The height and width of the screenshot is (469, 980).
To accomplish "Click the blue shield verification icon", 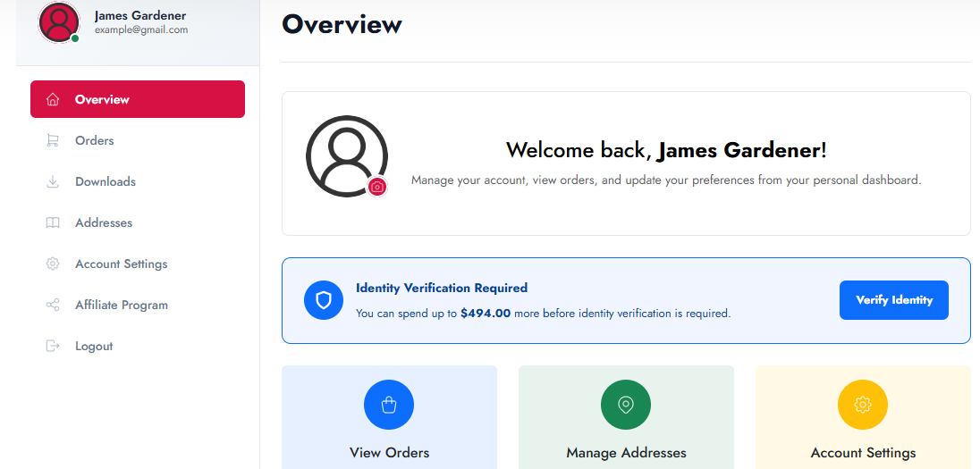I will 324,300.
